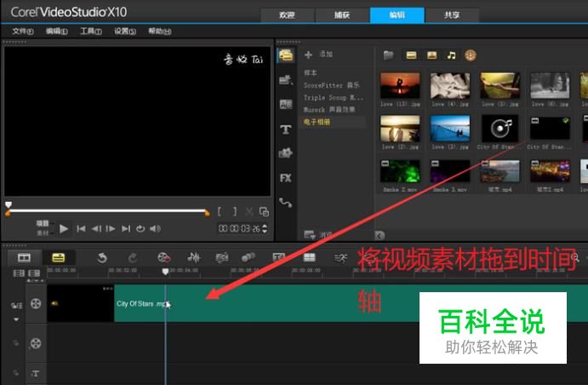588x385 pixels.
Task: Toggle show photos filter in library
Action: pos(431,55)
